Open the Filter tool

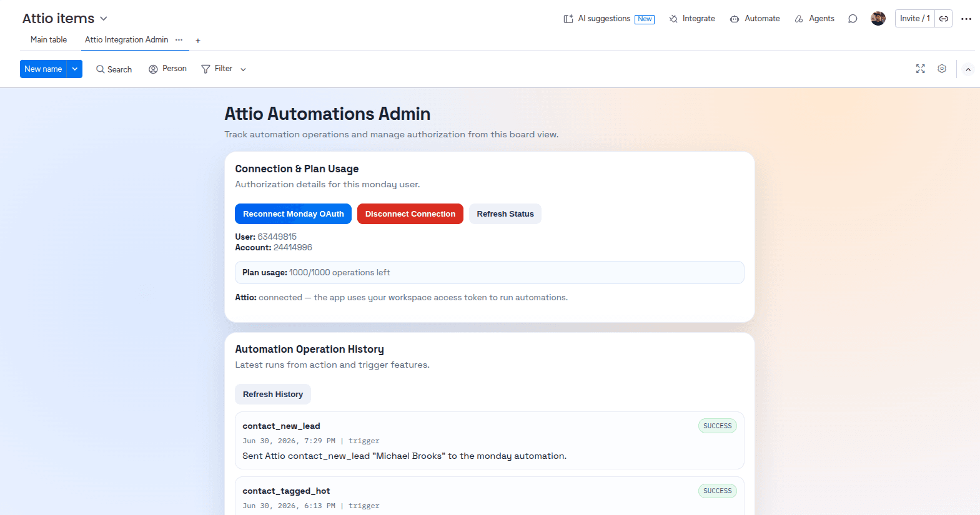click(x=217, y=69)
